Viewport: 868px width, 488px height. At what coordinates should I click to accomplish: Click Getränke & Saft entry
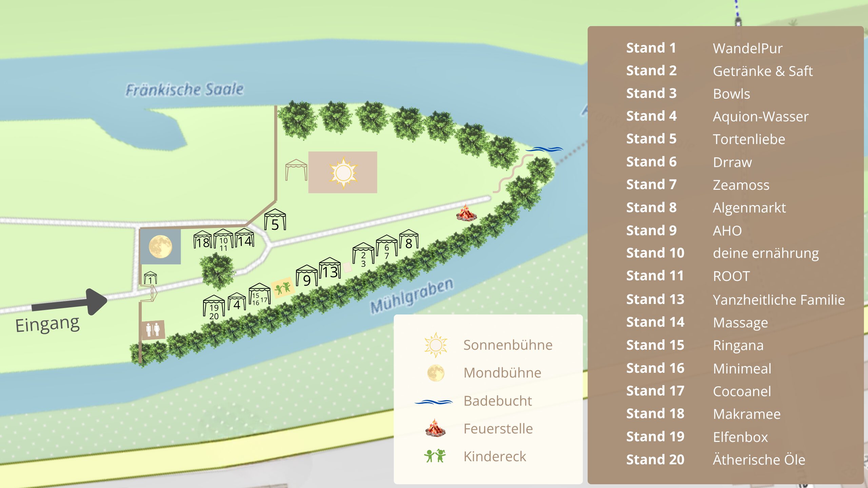763,71
